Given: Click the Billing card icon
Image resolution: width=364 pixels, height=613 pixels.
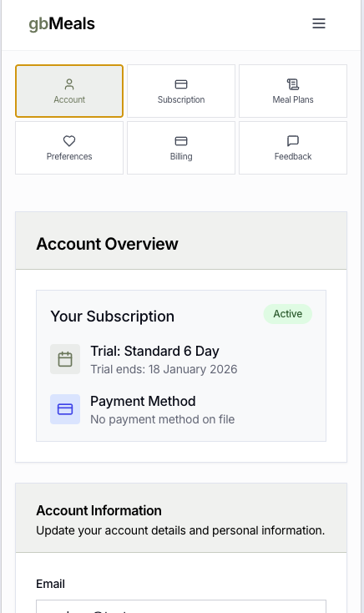Looking at the screenshot, I should coord(181,141).
